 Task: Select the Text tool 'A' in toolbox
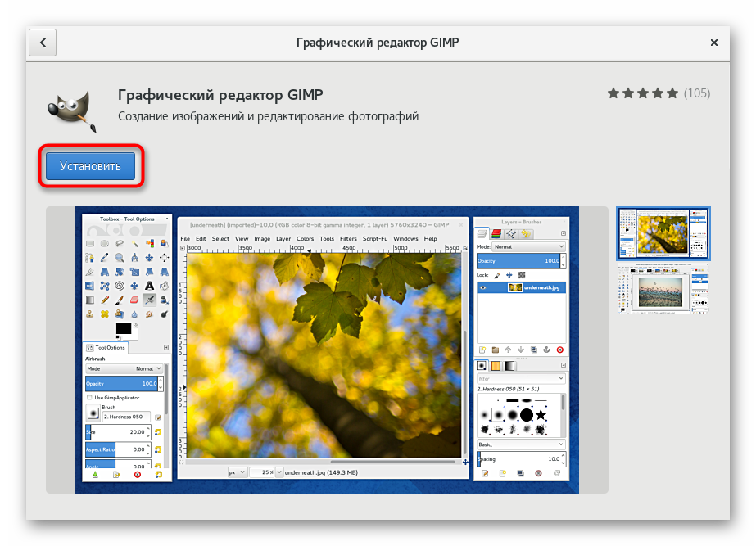(149, 286)
